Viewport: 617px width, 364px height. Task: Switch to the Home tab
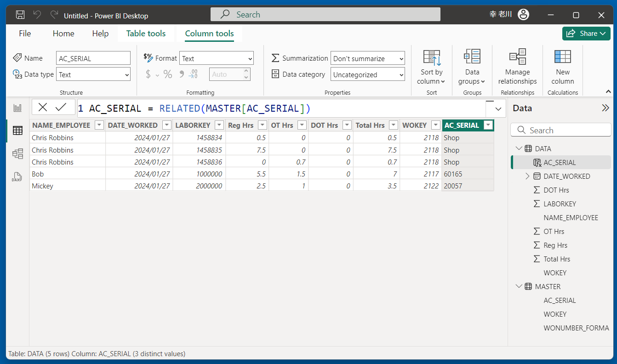pos(63,34)
